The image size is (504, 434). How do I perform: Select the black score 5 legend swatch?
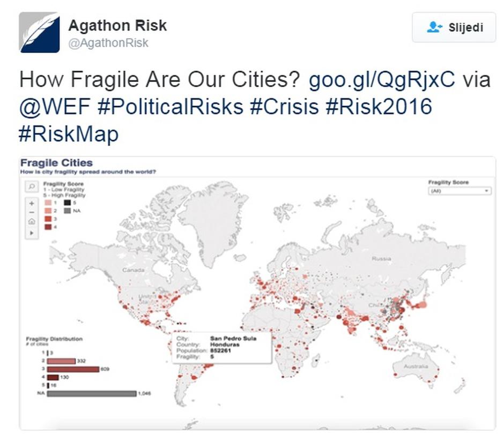[67, 203]
